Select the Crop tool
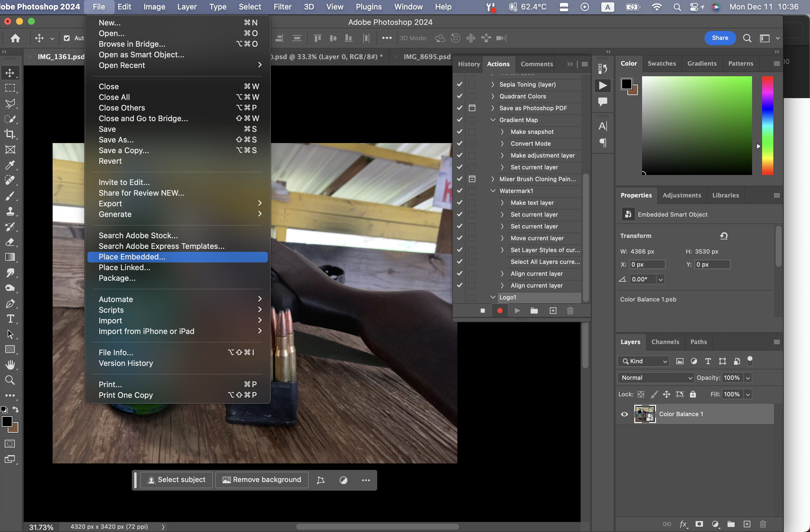The height and width of the screenshot is (532, 810). pyautogui.click(x=10, y=134)
